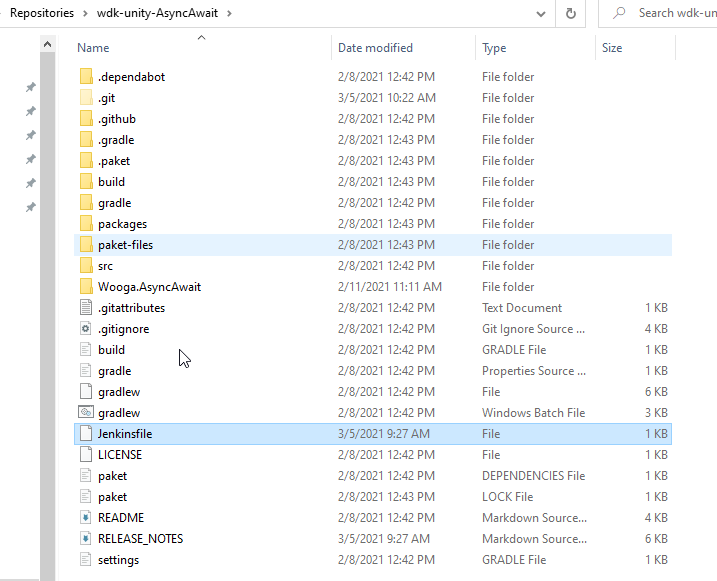This screenshot has height=581, width=717.
Task: Select the file name settings
Action: pyautogui.click(x=118, y=560)
